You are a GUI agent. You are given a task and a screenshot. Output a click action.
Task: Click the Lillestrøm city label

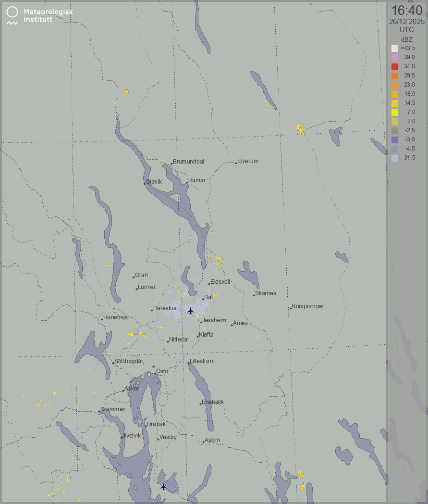pos(202,361)
